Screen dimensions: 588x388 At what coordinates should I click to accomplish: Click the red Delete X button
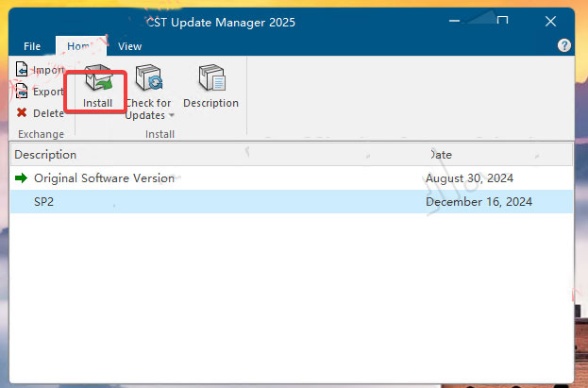point(40,113)
